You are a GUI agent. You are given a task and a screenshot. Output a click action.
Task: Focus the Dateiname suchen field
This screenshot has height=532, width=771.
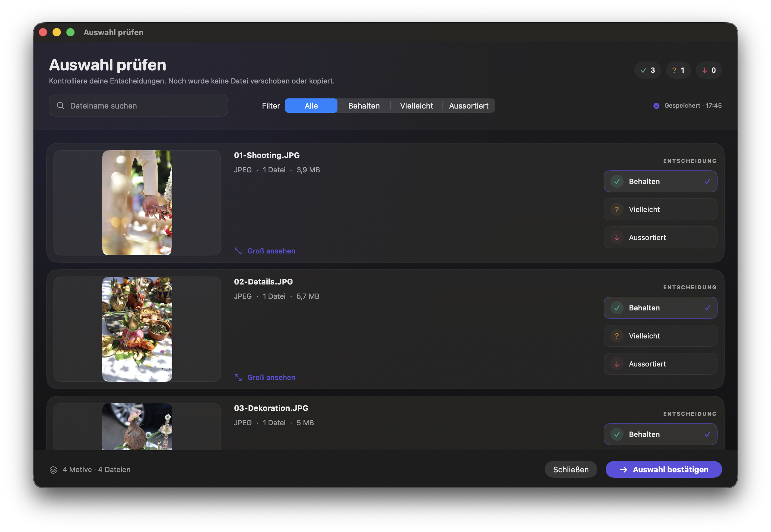coord(138,106)
